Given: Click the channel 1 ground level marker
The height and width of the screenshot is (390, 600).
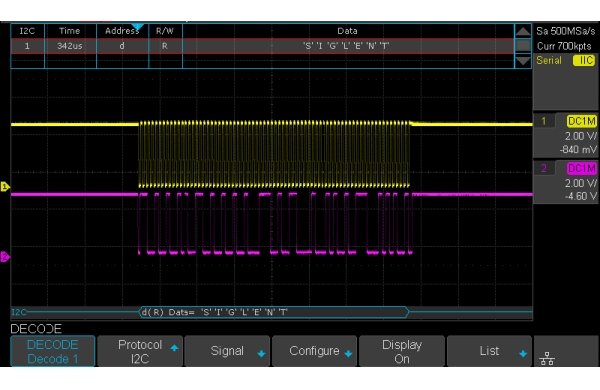Looking at the screenshot, I should click(5, 187).
